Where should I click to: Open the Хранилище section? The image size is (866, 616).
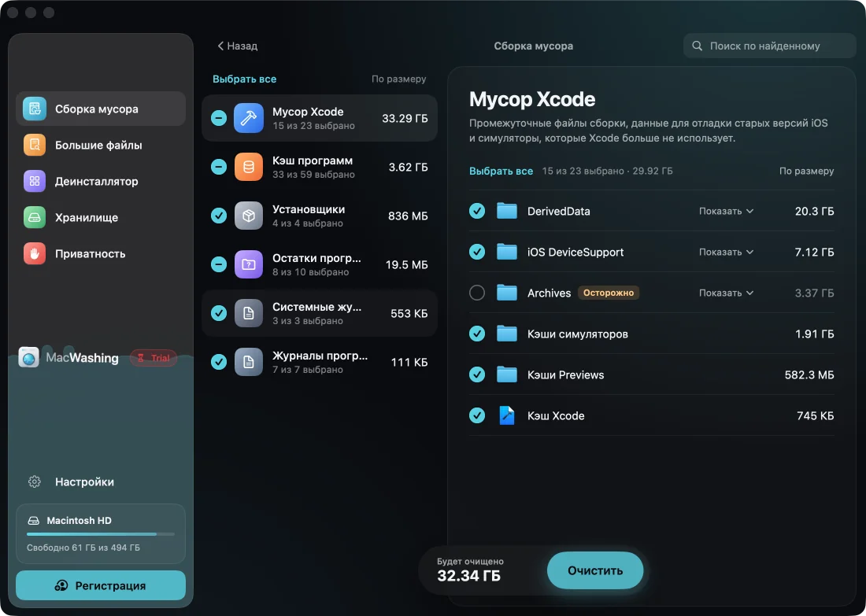click(101, 217)
